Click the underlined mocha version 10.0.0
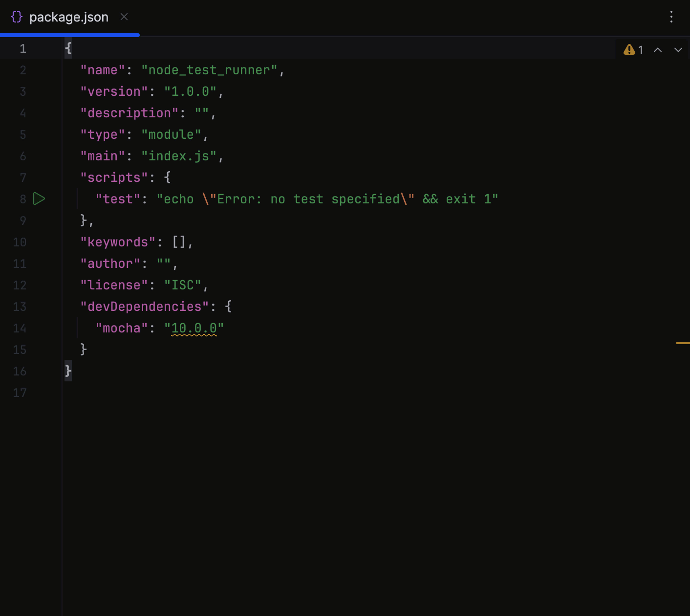 (194, 328)
